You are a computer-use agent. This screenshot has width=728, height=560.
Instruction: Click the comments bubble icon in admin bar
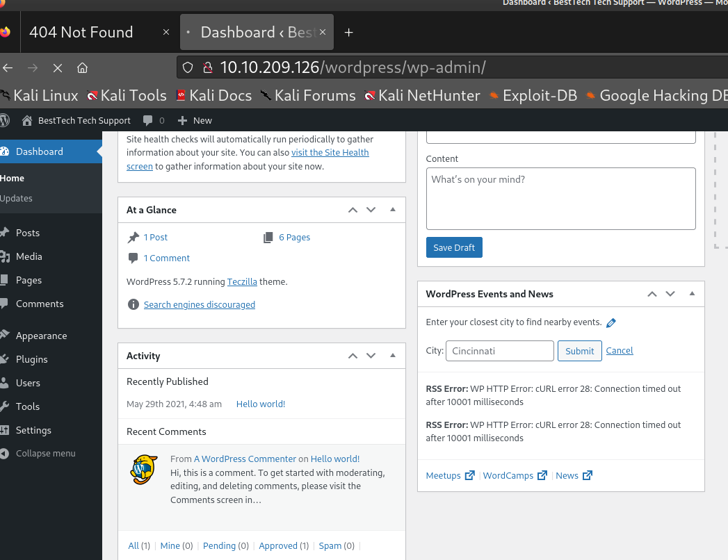click(148, 120)
